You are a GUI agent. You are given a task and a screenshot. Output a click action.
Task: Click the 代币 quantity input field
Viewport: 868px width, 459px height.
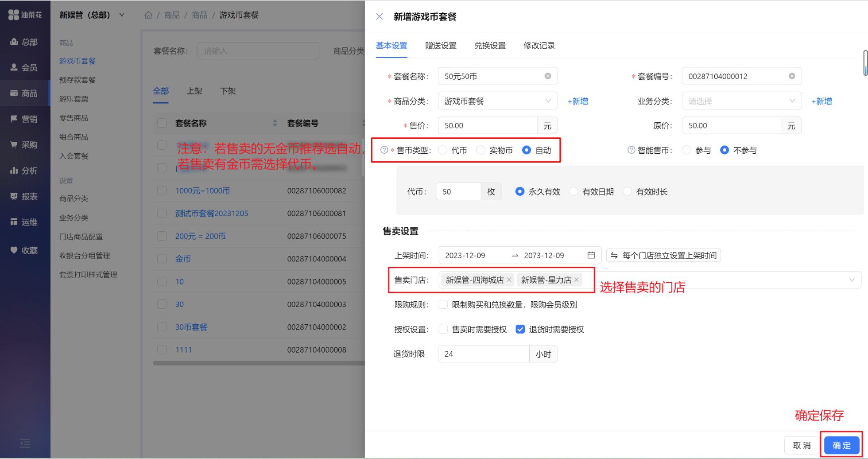[x=458, y=191]
